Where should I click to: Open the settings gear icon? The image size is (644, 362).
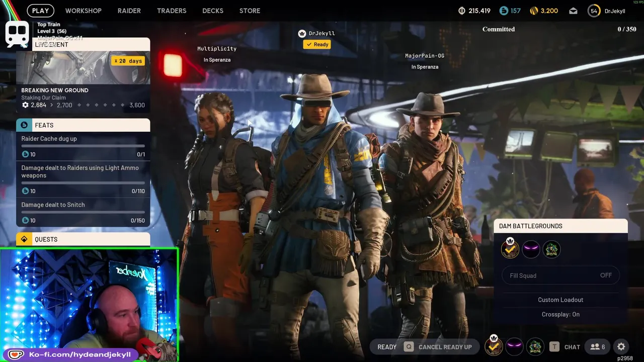pos(621,347)
